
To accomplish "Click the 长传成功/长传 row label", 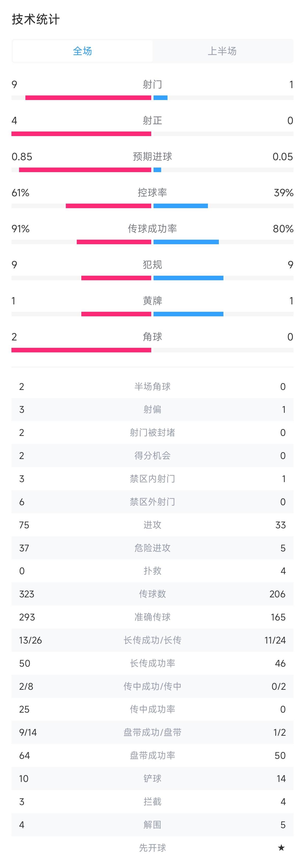I will pyautogui.click(x=152, y=640).
